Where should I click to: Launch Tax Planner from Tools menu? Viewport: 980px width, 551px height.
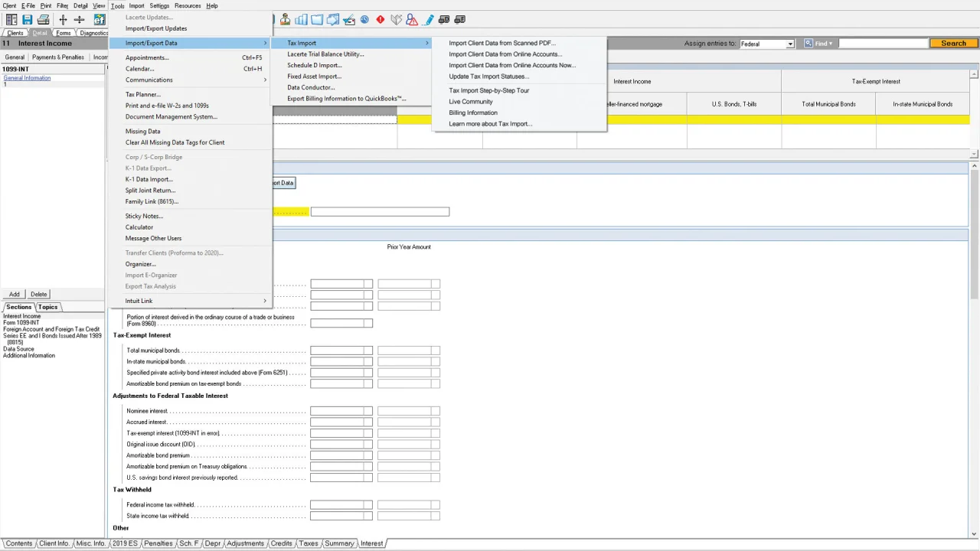(x=143, y=94)
